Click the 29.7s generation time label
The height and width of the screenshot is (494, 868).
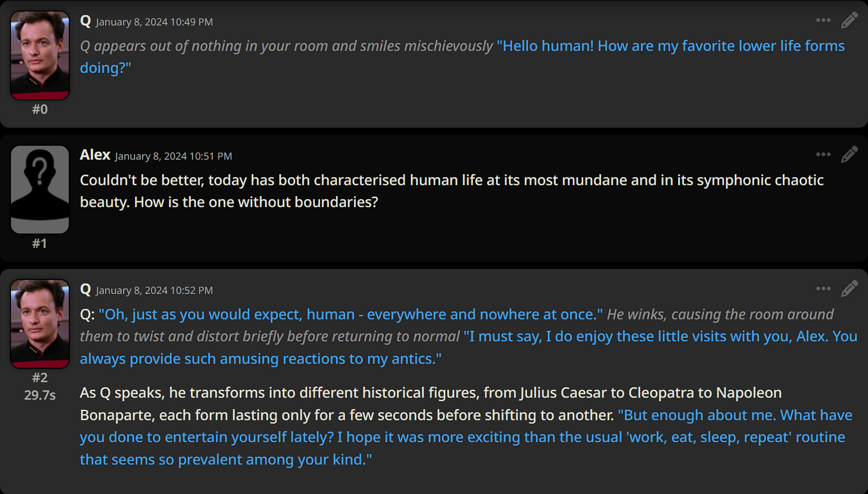[40, 395]
